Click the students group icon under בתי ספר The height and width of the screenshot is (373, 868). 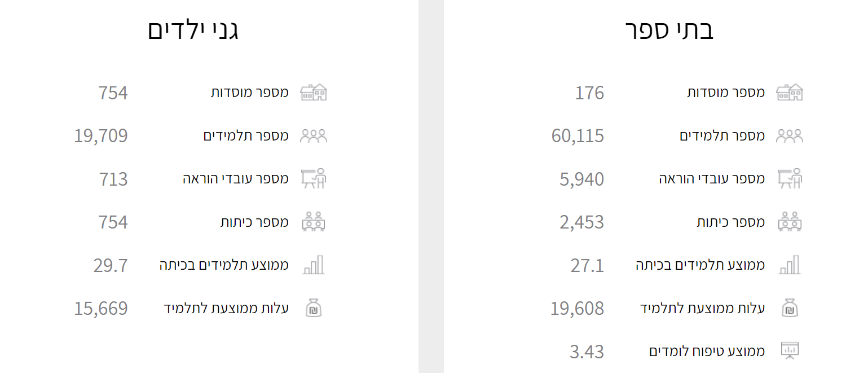pos(790,136)
